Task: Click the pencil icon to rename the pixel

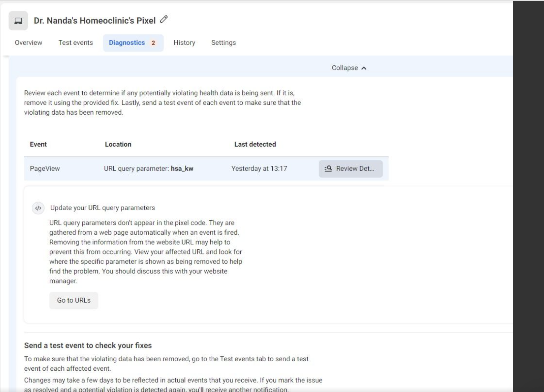Action: point(164,19)
